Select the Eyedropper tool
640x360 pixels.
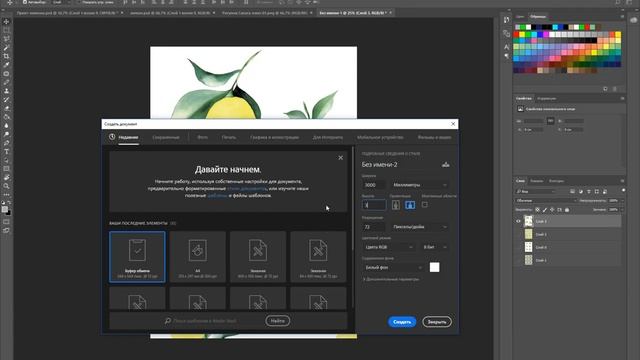click(x=6, y=65)
